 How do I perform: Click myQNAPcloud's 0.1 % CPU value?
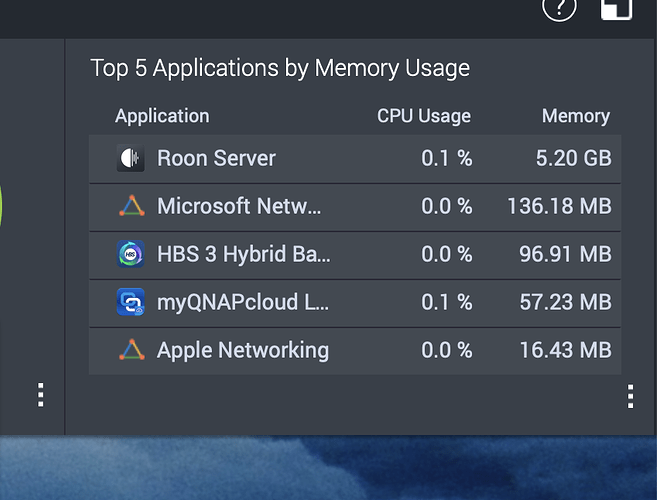(447, 302)
